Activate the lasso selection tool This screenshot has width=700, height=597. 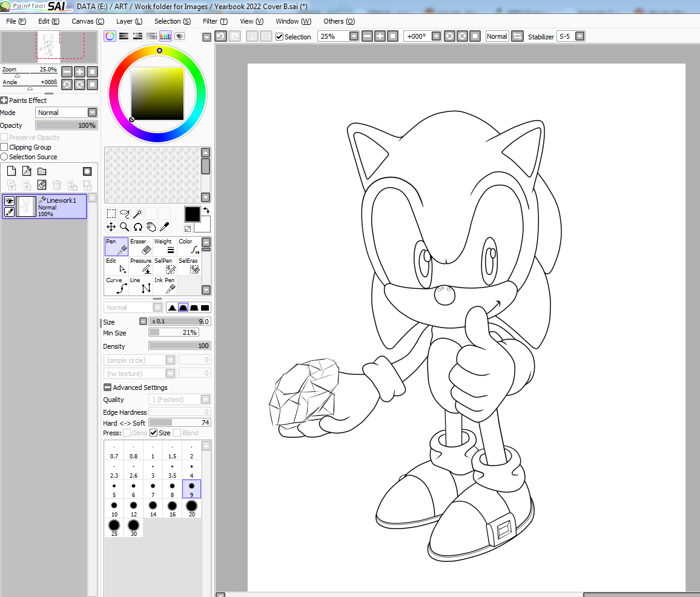(x=125, y=214)
